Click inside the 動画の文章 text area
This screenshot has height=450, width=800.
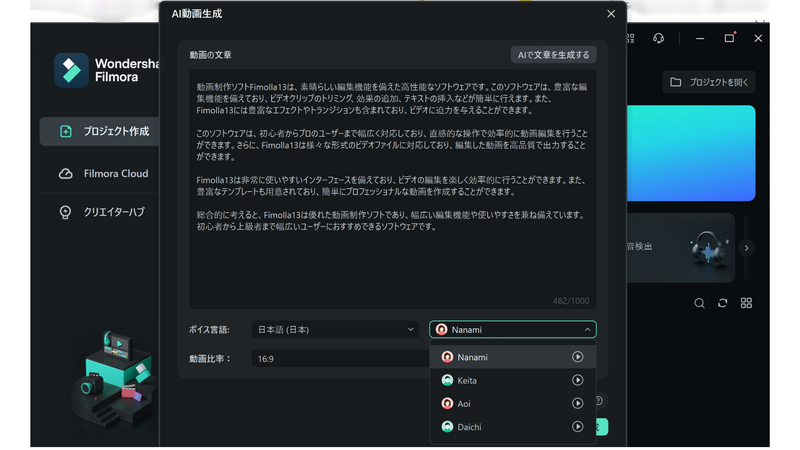392,189
